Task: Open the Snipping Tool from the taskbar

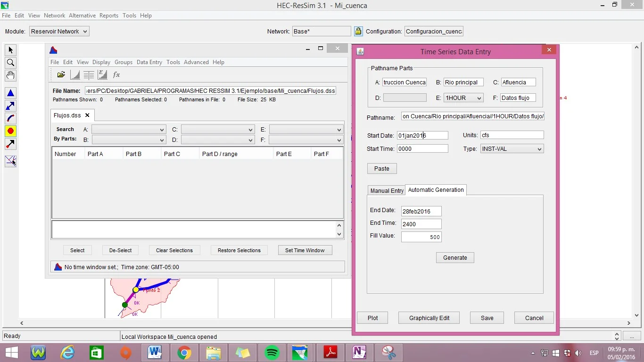Action: (388, 353)
